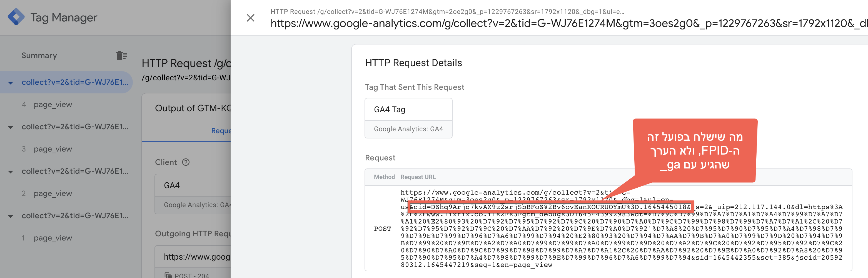The image size is (868, 278).
Task: Close the HTTP request details panel
Action: pos(250,18)
